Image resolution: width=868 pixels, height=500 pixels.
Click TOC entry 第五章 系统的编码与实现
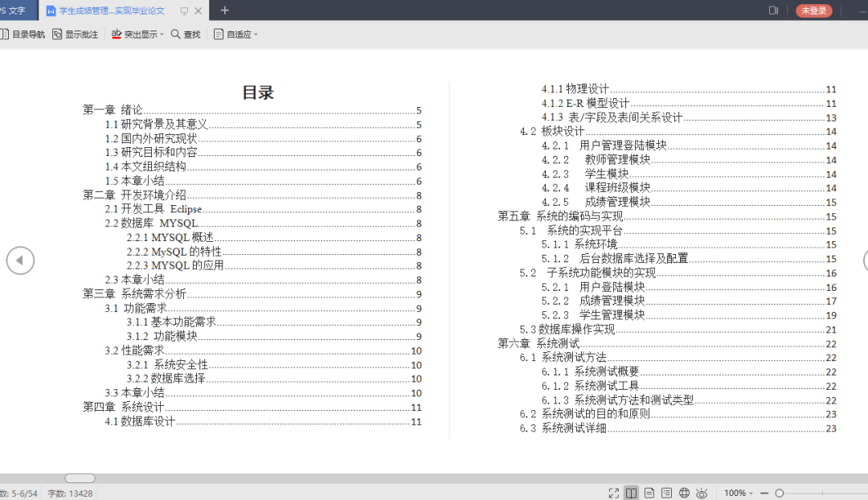pos(666,216)
